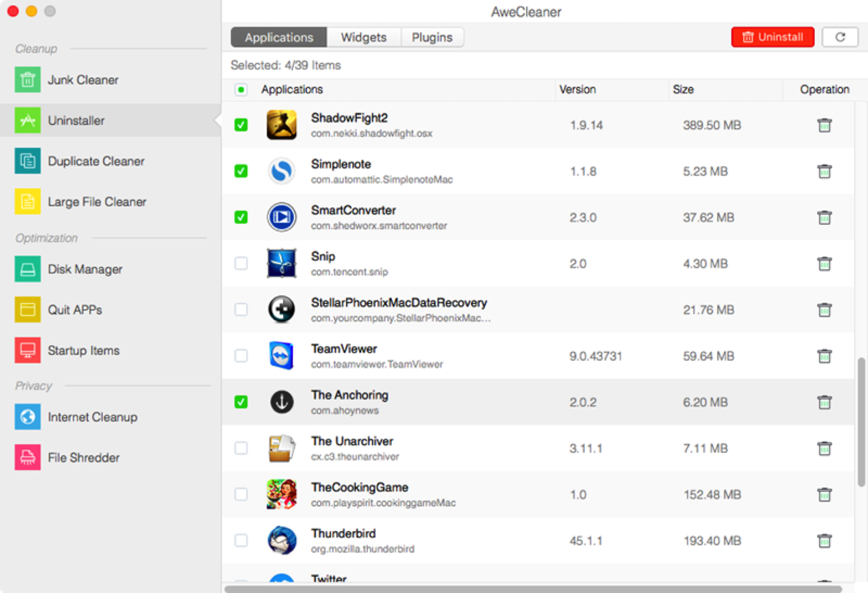868x593 pixels.
Task: Enable the checkbox for The Unarchiver
Action: [241, 448]
